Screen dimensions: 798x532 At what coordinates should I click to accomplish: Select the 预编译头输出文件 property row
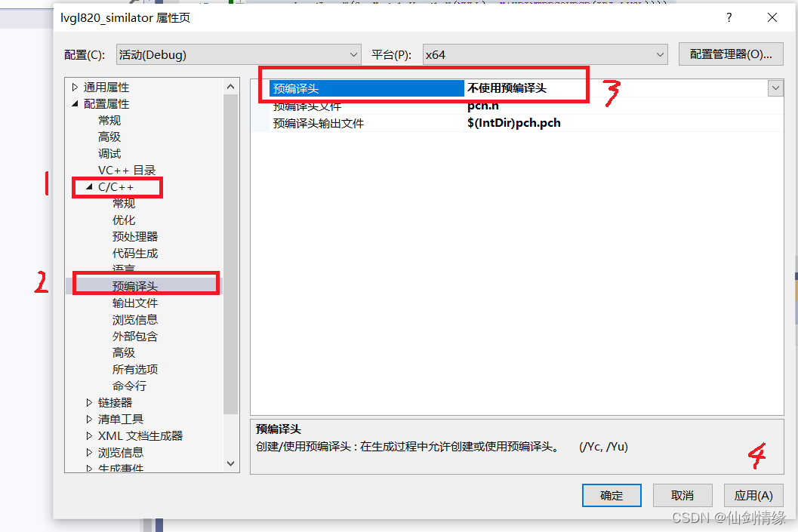tap(517, 123)
